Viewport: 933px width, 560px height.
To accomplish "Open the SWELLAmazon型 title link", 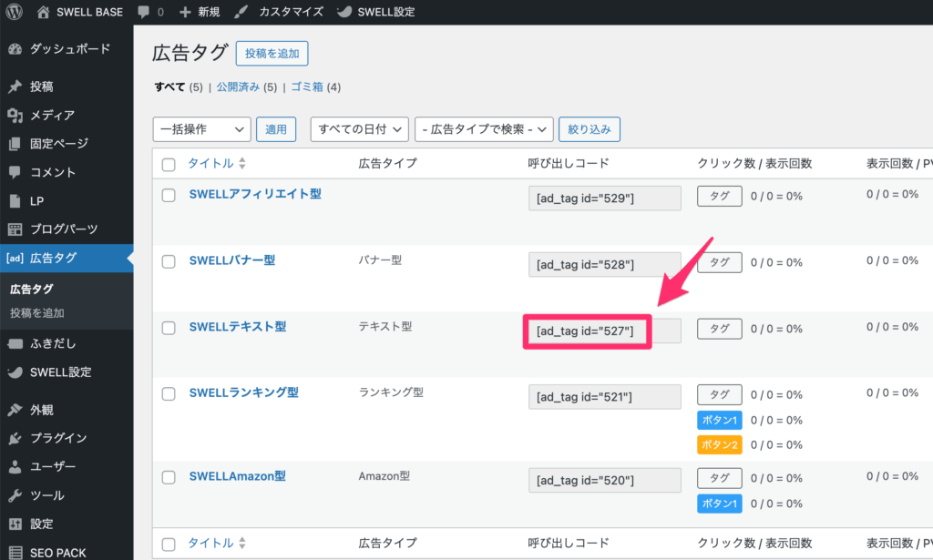I will (x=237, y=475).
